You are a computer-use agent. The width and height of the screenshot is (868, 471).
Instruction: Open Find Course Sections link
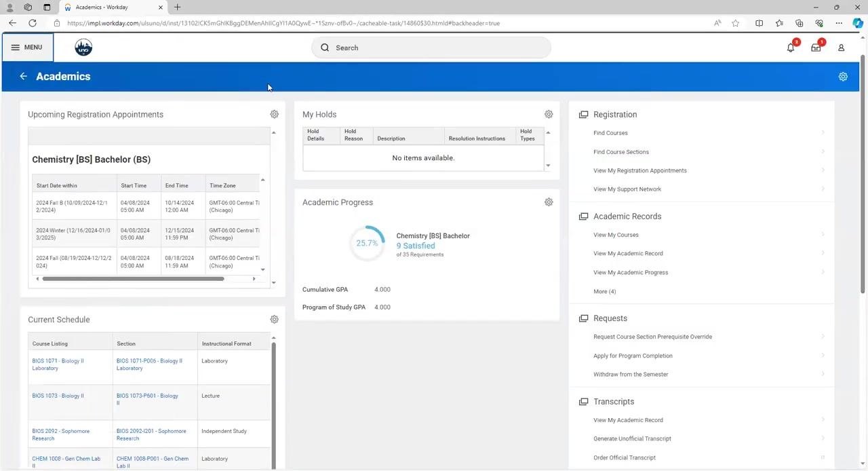[x=621, y=152]
